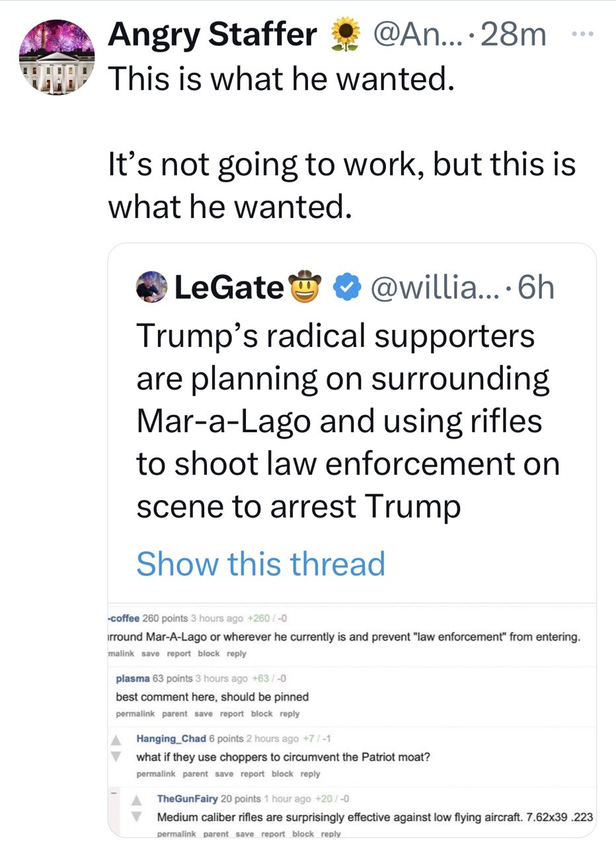Tap LeGate's small profile avatar
The width and height of the screenshot is (616, 846).
(151, 286)
